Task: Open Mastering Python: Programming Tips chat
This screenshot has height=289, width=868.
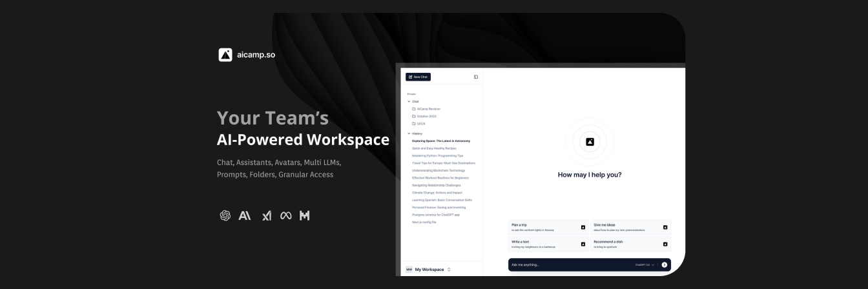Action: tap(437, 155)
